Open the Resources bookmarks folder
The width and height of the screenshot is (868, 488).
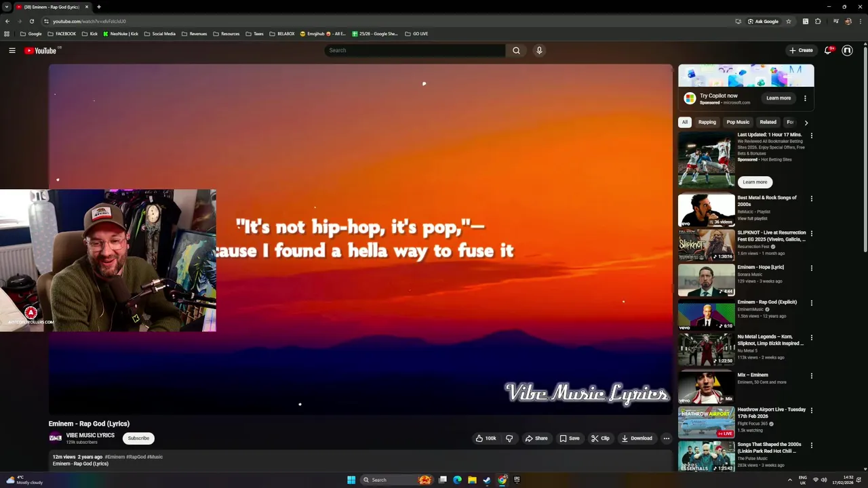coord(226,34)
